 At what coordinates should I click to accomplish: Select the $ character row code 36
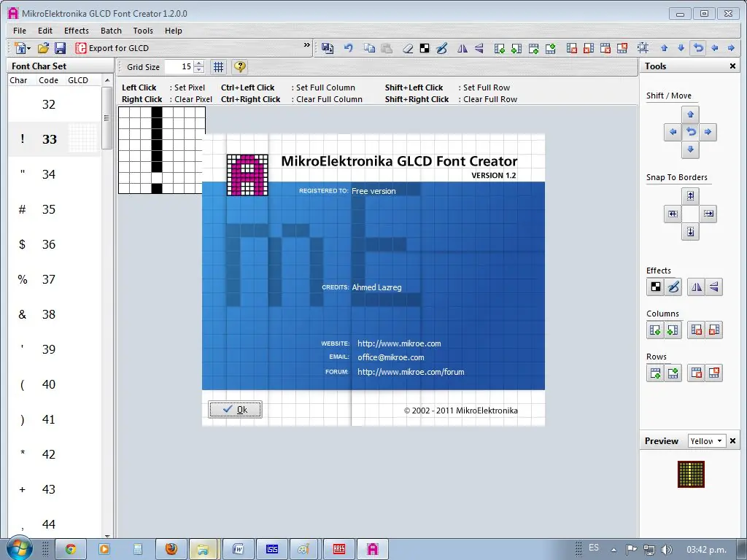coord(54,244)
